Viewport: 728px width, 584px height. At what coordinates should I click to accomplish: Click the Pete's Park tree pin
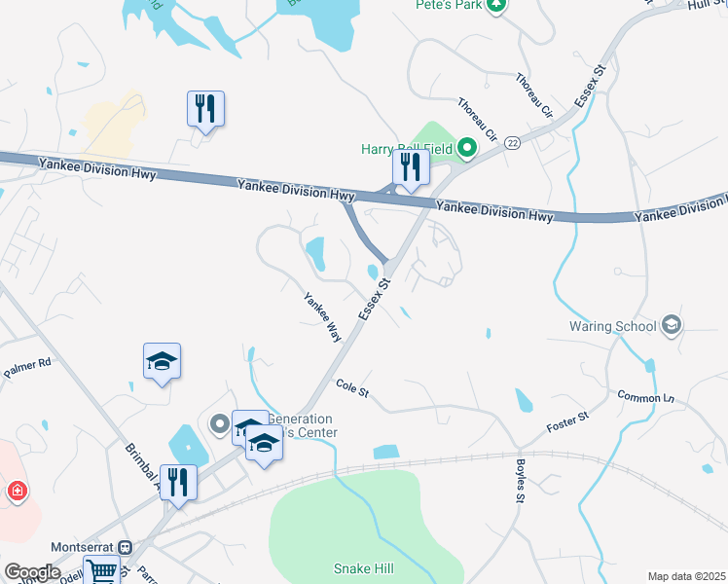click(x=496, y=6)
